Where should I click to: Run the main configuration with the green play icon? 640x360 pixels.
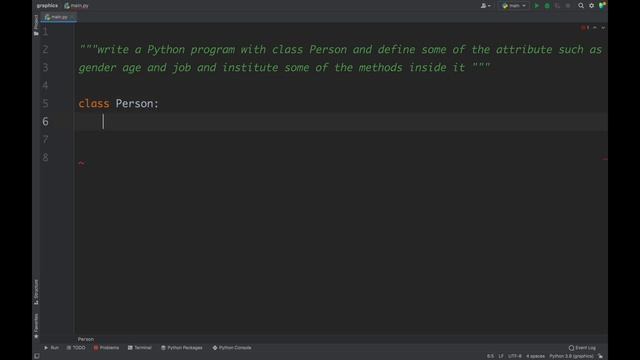536,6
